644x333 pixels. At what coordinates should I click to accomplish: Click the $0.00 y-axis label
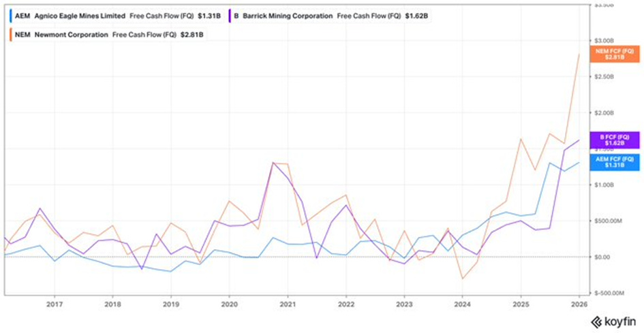coord(601,257)
